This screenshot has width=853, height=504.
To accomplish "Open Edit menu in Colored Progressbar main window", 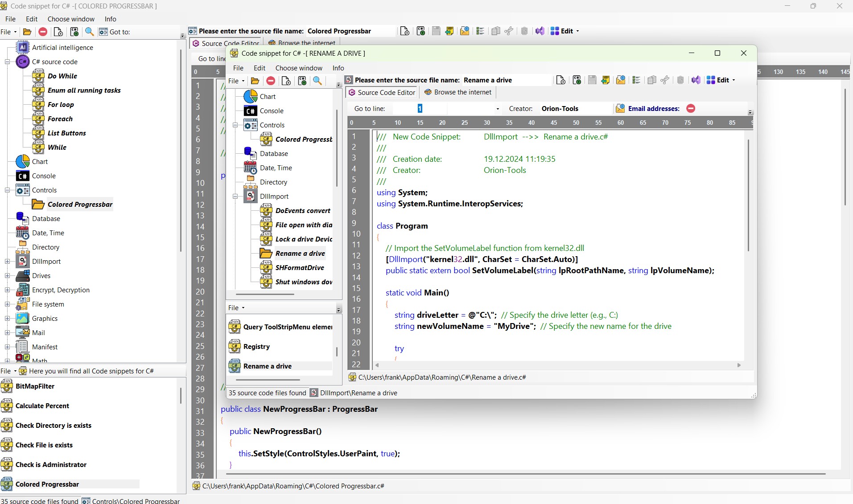I will (32, 19).
